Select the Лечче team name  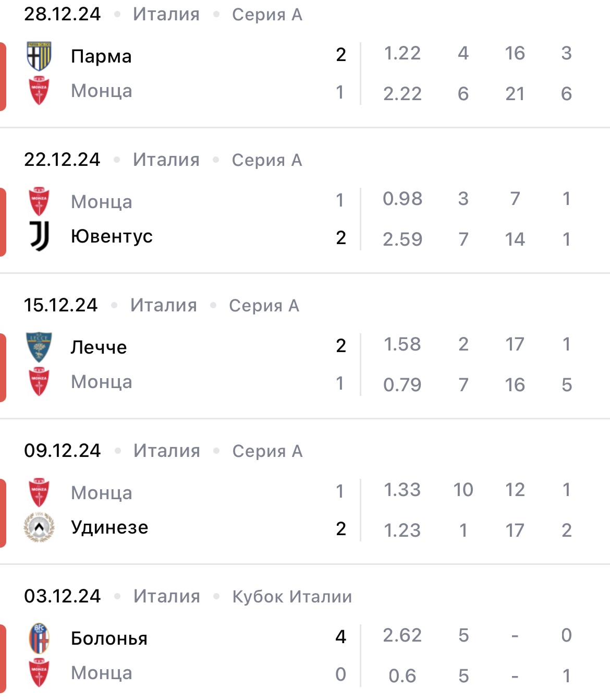coord(99,347)
